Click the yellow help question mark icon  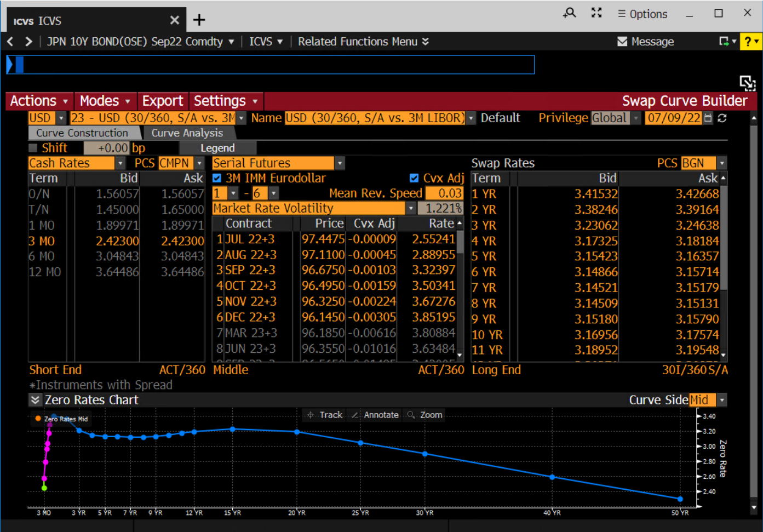[748, 42]
